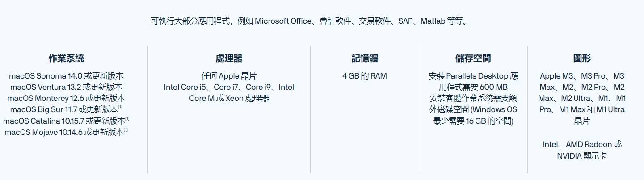
Task: Click the macOS Mojave 10.14.6 text
Action: click(63, 132)
